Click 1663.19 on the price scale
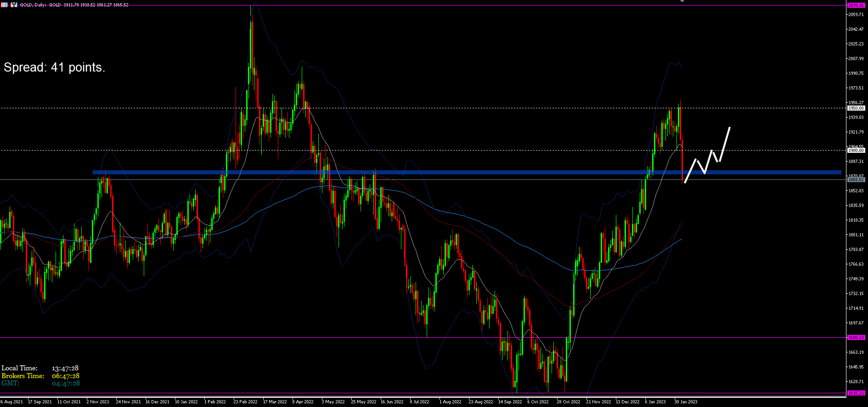 point(856,352)
